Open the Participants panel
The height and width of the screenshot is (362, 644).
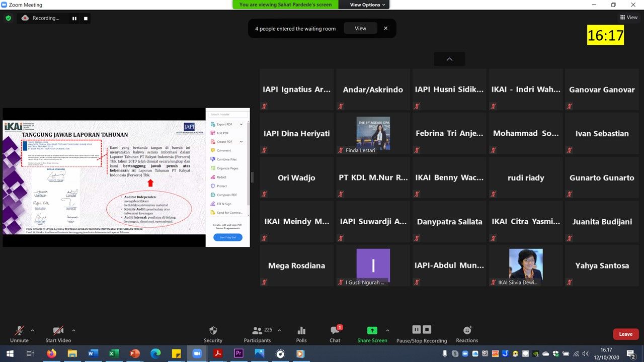coord(258,334)
